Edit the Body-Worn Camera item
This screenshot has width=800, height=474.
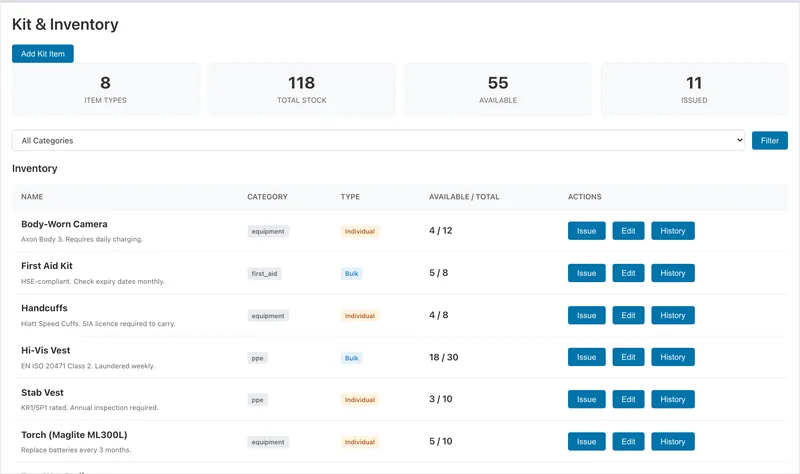(628, 231)
